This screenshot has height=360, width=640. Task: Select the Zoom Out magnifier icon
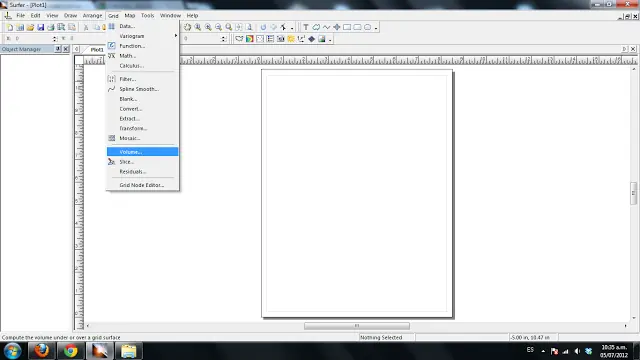coord(218,27)
